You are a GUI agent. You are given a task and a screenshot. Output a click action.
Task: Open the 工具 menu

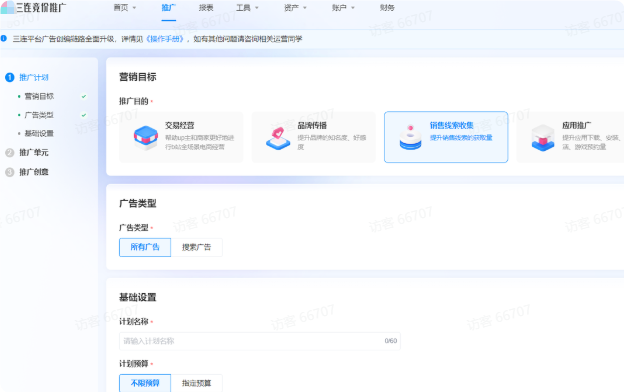pos(243,8)
